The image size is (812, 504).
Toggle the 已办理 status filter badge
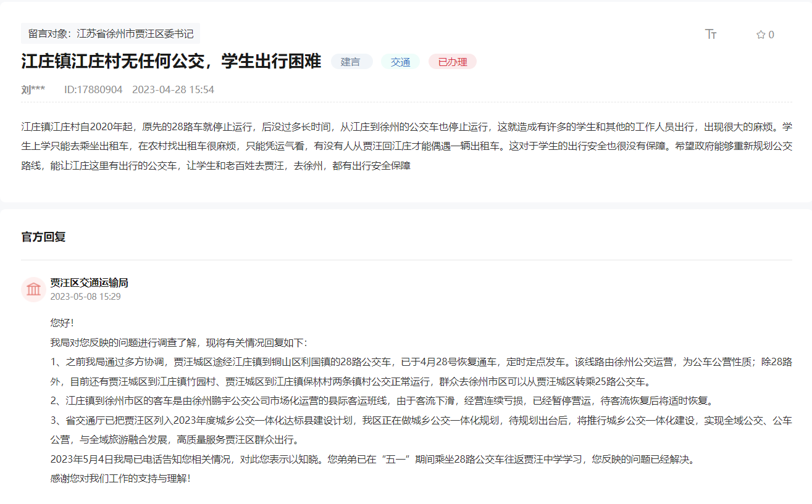coord(453,61)
